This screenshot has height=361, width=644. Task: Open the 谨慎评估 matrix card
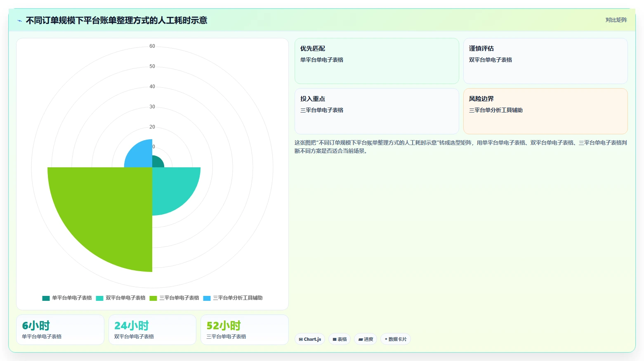545,61
